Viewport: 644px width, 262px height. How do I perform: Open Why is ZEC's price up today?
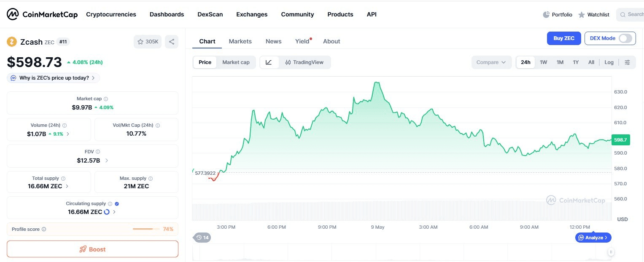pos(54,78)
